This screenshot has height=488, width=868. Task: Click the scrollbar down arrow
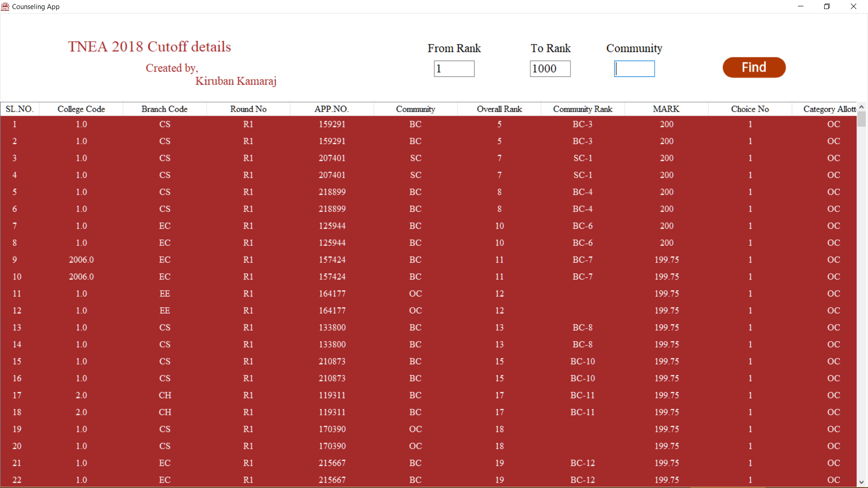(861, 482)
